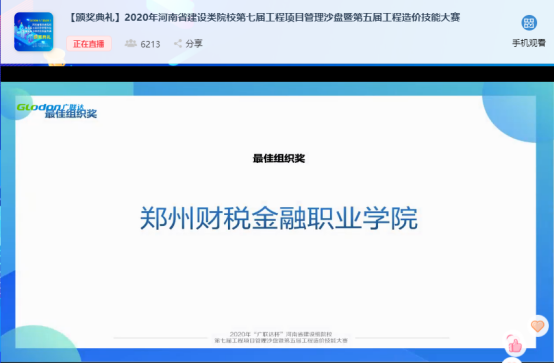Click the 手机观看 label
This screenshot has height=363, width=554.
click(x=529, y=43)
